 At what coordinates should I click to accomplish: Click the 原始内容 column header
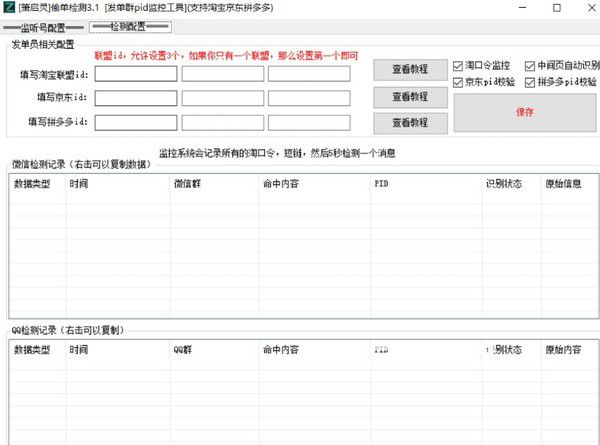570,350
